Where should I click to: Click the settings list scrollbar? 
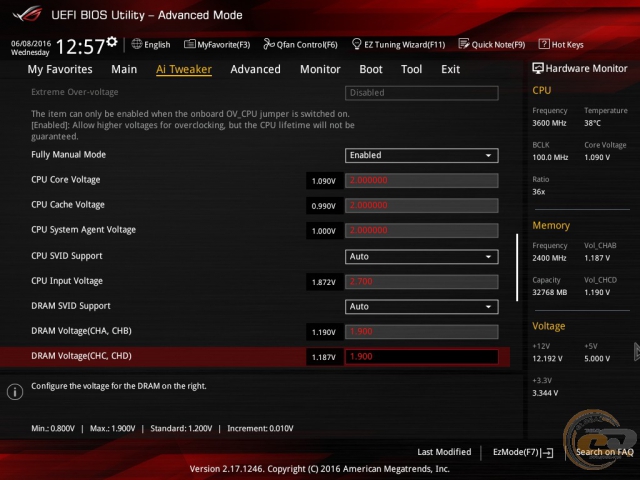(x=517, y=267)
